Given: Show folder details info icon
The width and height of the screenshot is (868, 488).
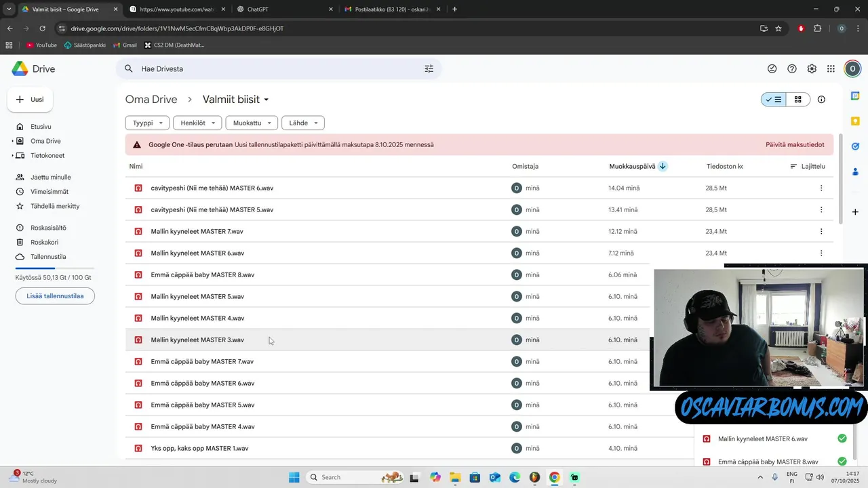Looking at the screenshot, I should pos(821,100).
